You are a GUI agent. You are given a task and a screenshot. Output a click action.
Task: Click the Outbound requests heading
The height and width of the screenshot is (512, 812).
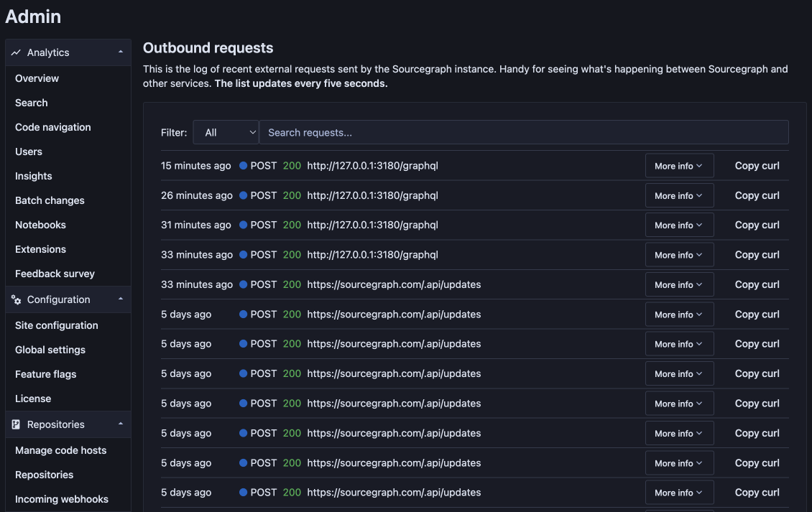click(x=208, y=47)
